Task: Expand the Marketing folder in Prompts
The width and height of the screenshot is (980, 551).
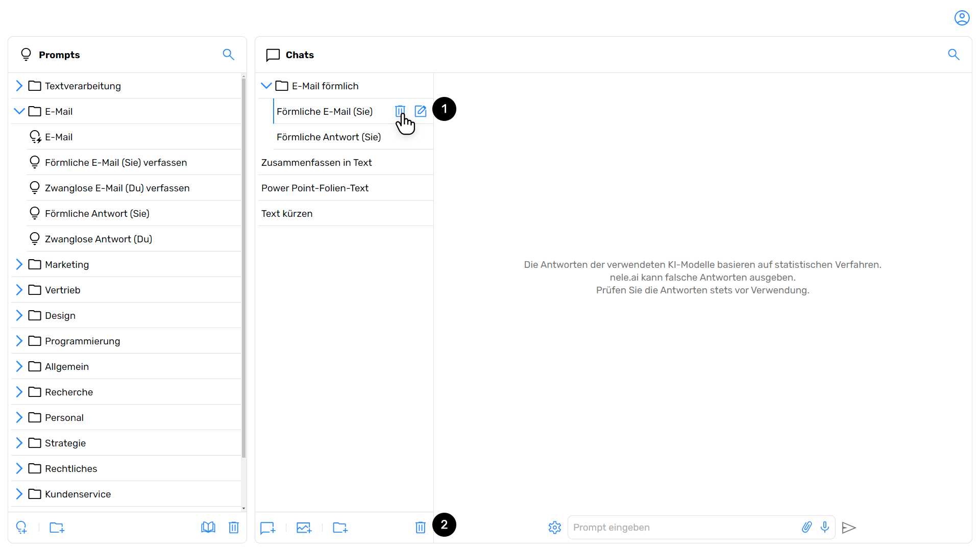Action: pos(19,264)
